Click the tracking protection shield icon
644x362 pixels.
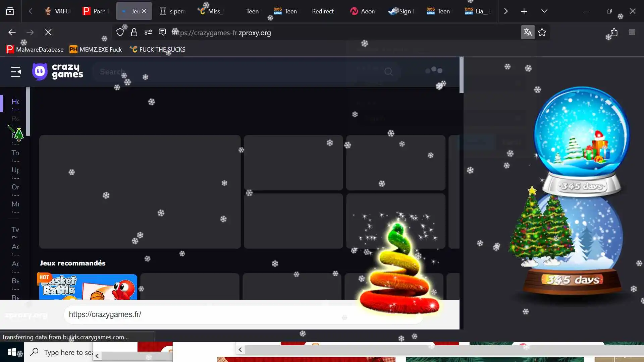tap(120, 33)
